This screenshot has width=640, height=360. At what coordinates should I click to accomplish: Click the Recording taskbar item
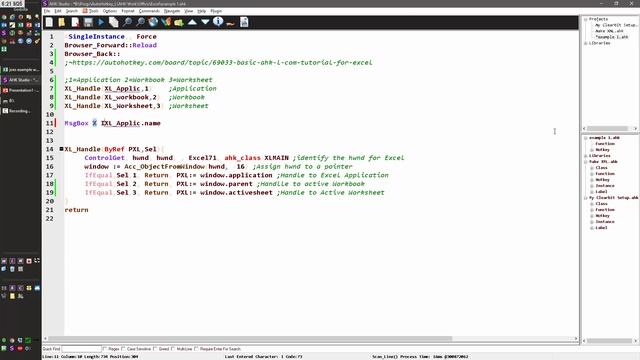click(x=20, y=111)
